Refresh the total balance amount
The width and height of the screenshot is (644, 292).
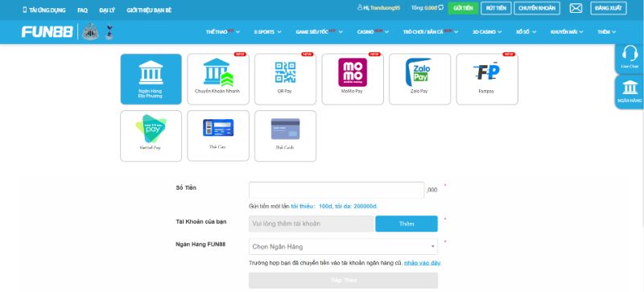(440, 8)
